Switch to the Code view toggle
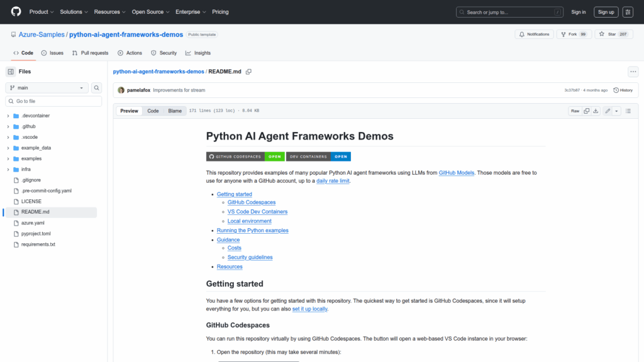The height and width of the screenshot is (362, 644). [x=153, y=111]
